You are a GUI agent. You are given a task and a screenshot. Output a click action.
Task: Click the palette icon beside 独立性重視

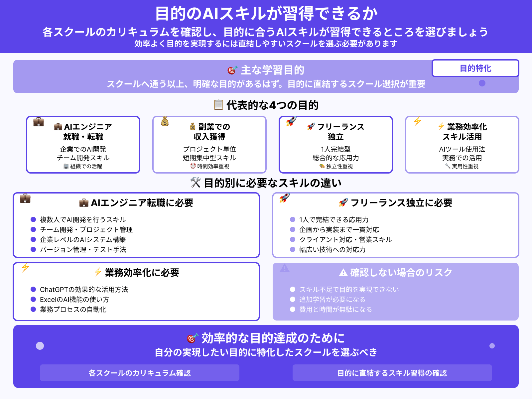point(322,166)
